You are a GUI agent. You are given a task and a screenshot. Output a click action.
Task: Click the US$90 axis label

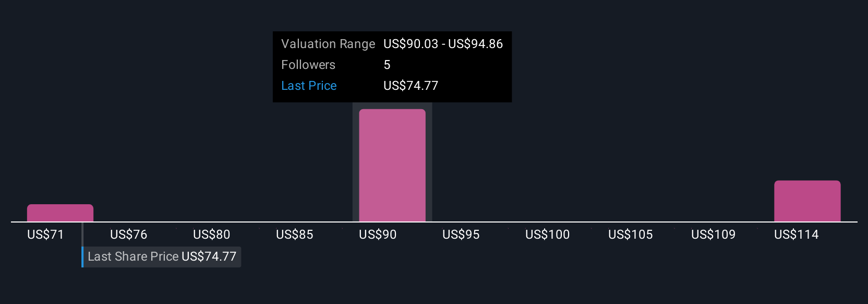pos(378,235)
